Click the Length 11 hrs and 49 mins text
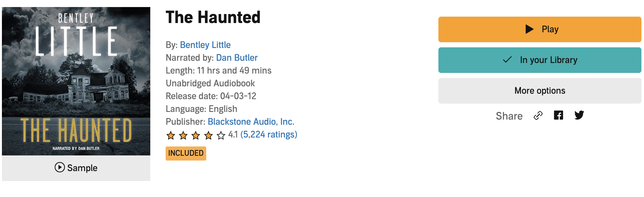This screenshot has height=197, width=644. tap(218, 70)
